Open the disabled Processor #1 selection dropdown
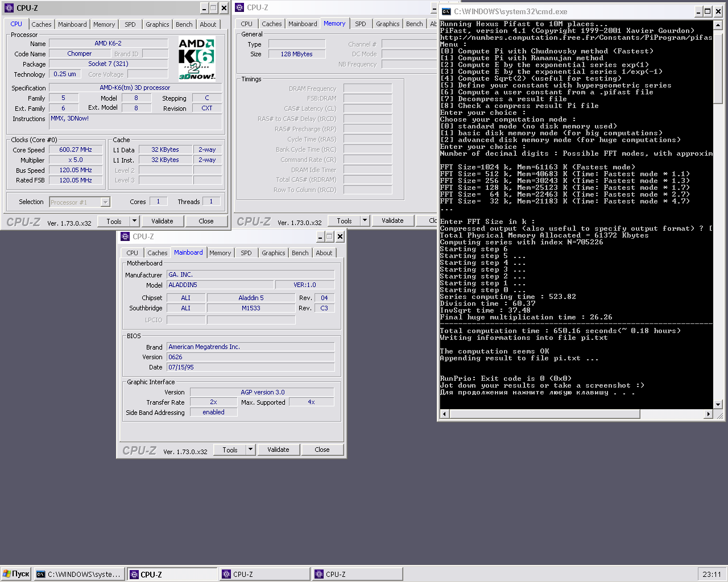Viewport: 728px width, 582px height. pyautogui.click(x=80, y=202)
